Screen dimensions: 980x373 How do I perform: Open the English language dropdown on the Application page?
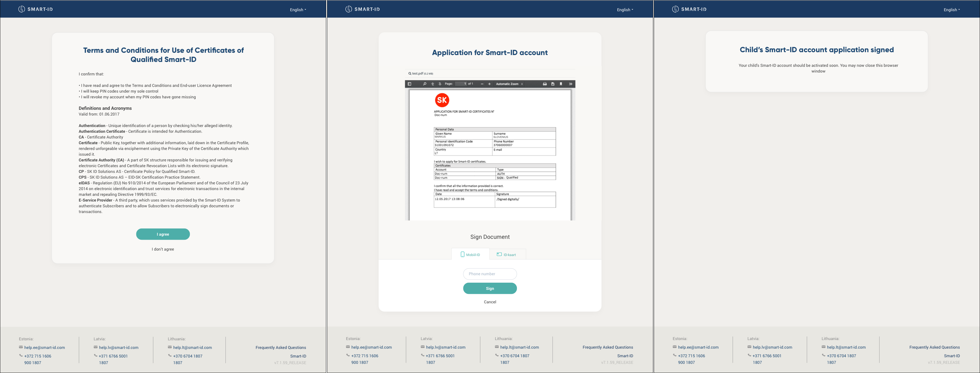pos(625,10)
